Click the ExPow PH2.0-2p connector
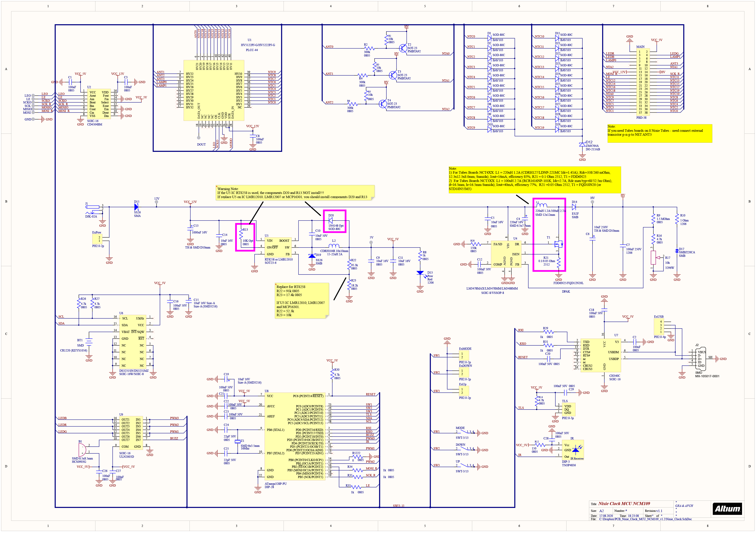The width and height of the screenshot is (756, 533). pyautogui.click(x=97, y=239)
